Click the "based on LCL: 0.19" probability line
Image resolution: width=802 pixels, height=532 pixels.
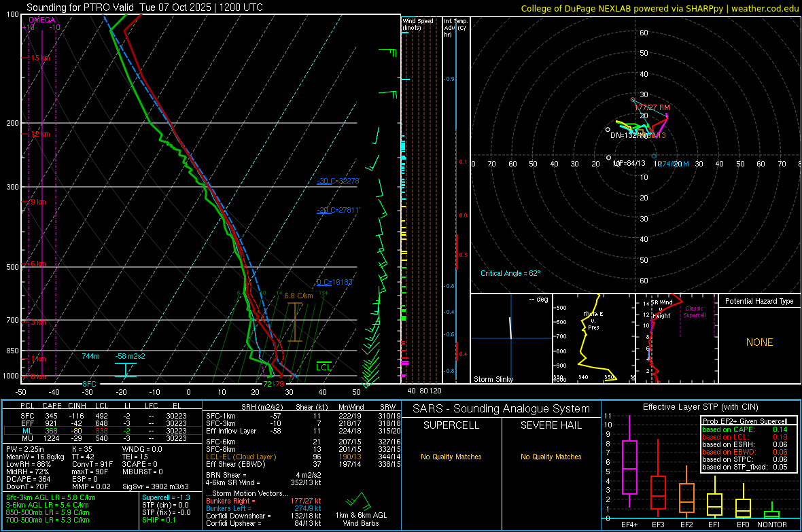[x=745, y=437]
